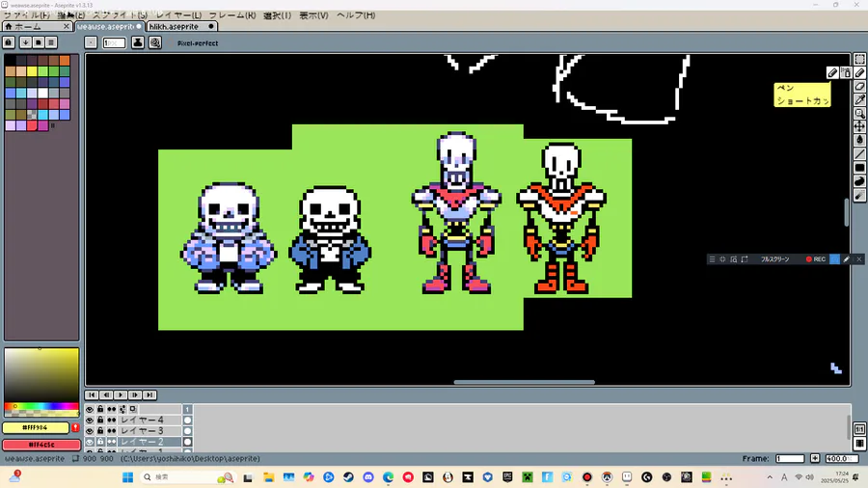Viewport: 868px width, 488px height.
Task: Toggle visibility of レイヤー 3
Action: [x=90, y=431]
